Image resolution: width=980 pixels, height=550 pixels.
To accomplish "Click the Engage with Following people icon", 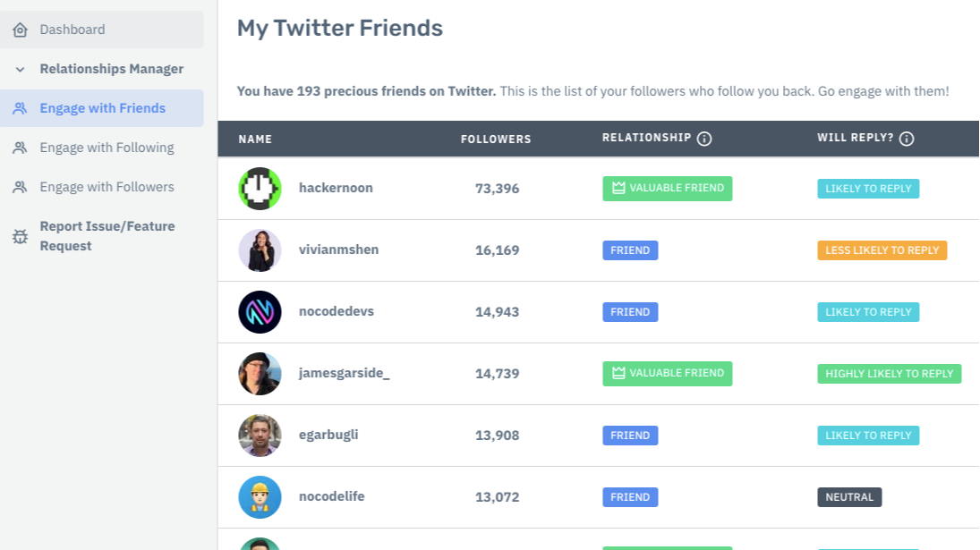I will click(20, 148).
